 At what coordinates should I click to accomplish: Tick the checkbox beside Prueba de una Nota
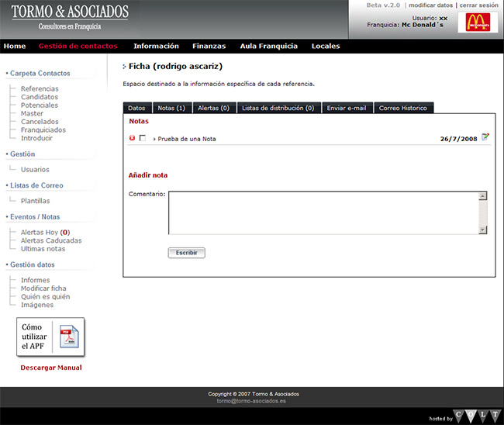coord(143,138)
